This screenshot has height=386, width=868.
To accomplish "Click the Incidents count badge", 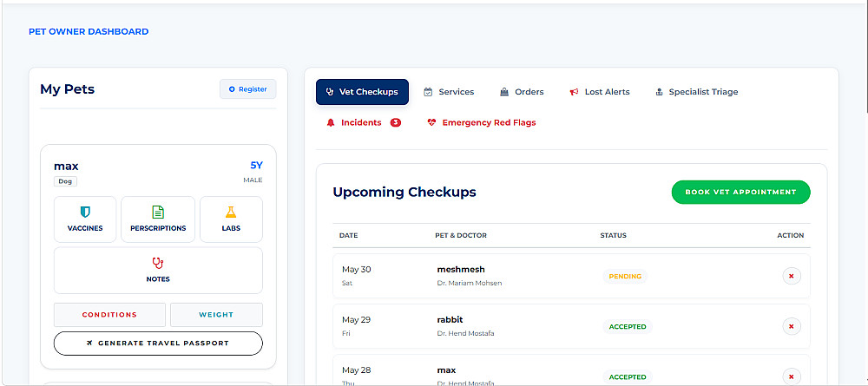I will coord(395,123).
